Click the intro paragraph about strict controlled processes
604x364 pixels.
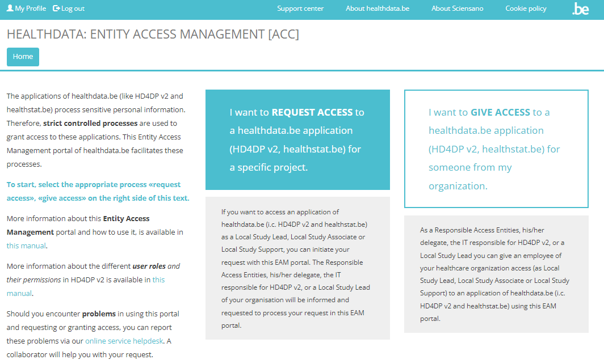95,130
